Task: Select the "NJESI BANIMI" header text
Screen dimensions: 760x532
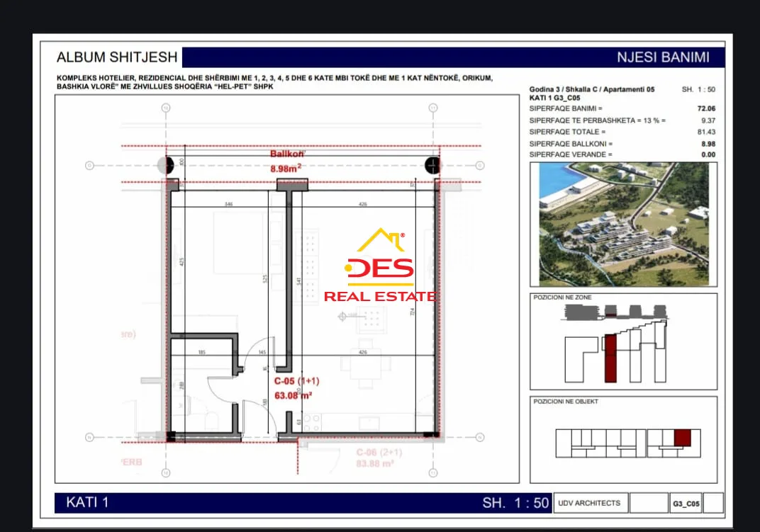Action: coord(663,57)
